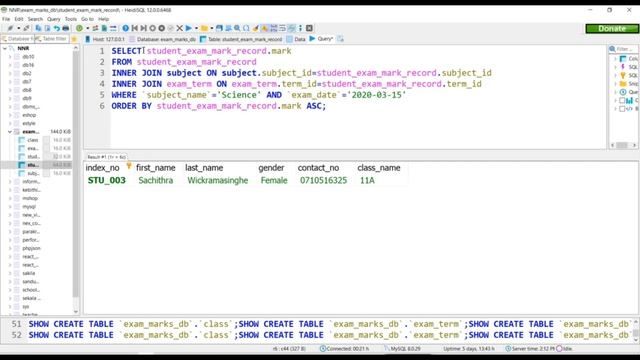This screenshot has width=640, height=360.
Task: Switch to the Host: 127.0.0.1 tab
Action: 104,39
